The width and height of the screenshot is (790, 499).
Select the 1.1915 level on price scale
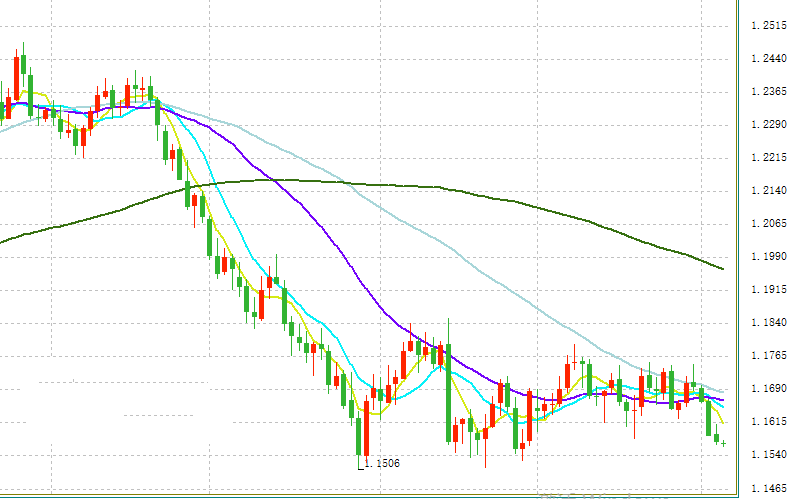[x=768, y=290]
